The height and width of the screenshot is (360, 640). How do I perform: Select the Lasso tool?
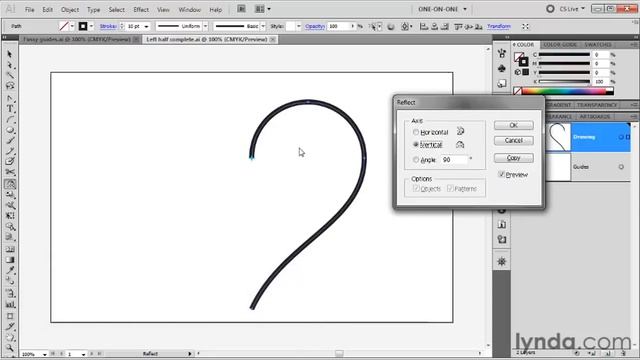[10, 86]
